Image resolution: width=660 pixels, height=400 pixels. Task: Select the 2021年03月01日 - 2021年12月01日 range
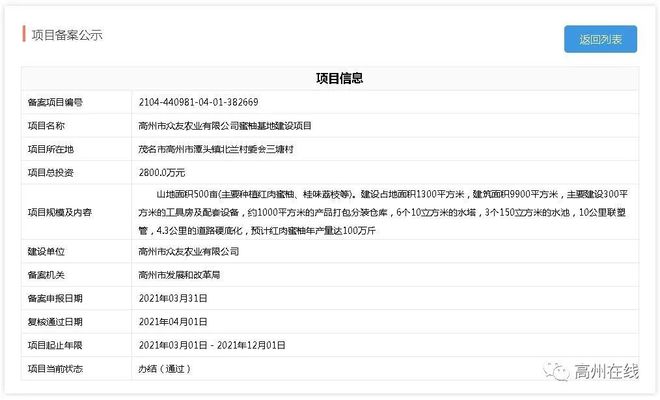(212, 345)
